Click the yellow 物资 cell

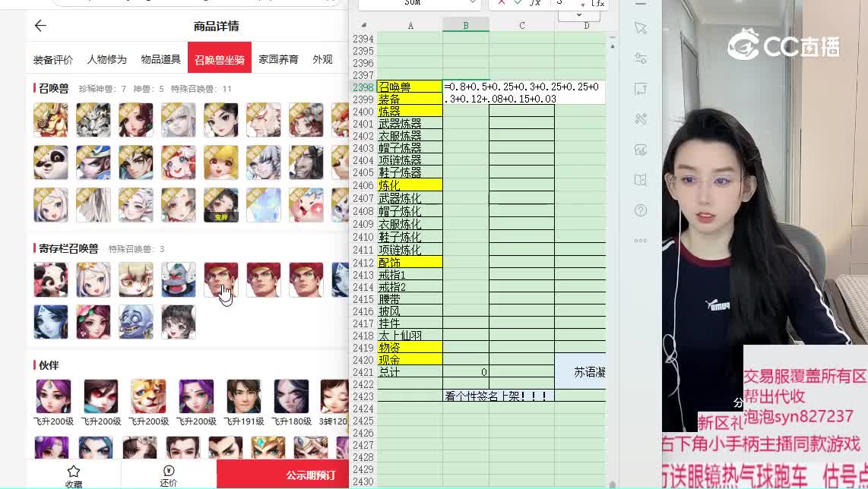coord(410,348)
